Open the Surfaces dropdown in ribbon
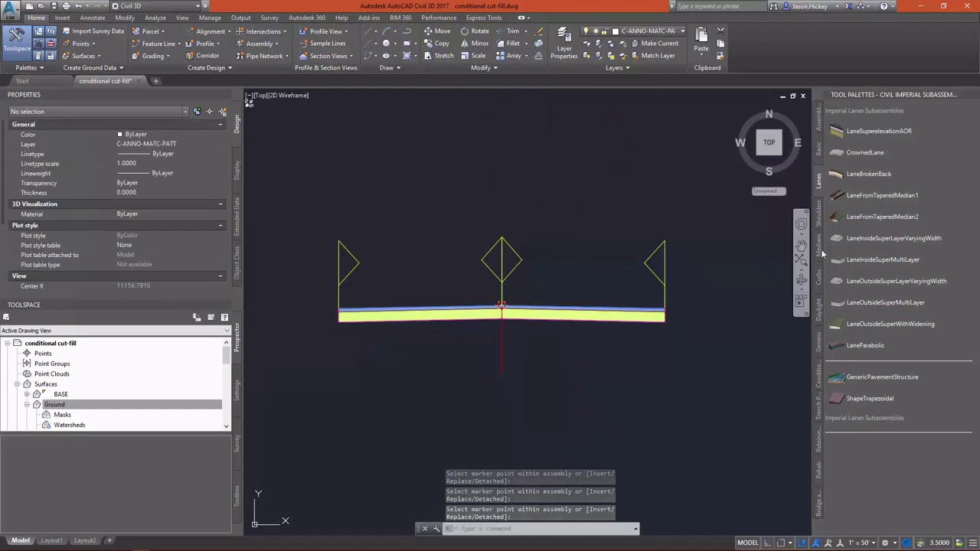980x551 pixels. pyautogui.click(x=82, y=56)
